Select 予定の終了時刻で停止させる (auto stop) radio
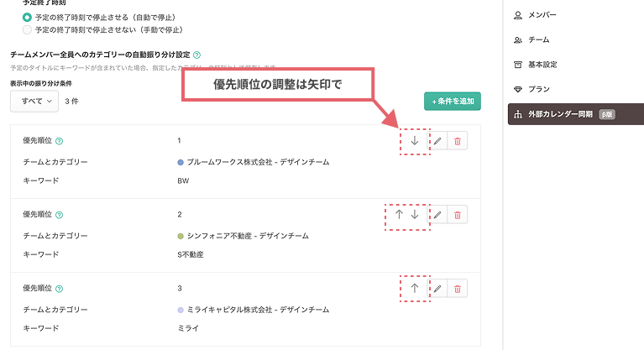The image size is (644, 350). tap(28, 17)
